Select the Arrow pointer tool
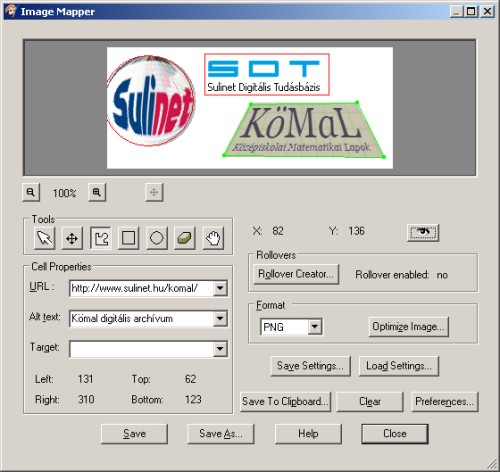 pos(44,238)
